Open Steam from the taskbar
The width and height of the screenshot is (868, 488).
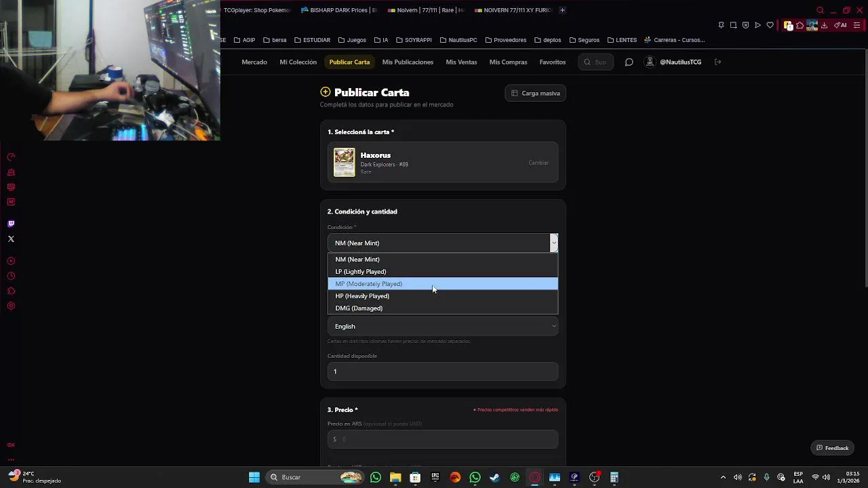[494, 477]
